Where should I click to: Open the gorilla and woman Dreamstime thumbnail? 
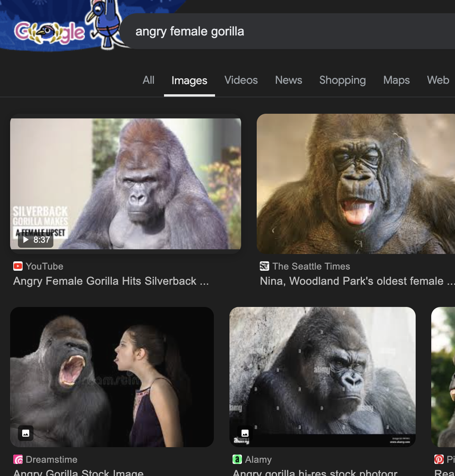(x=112, y=377)
